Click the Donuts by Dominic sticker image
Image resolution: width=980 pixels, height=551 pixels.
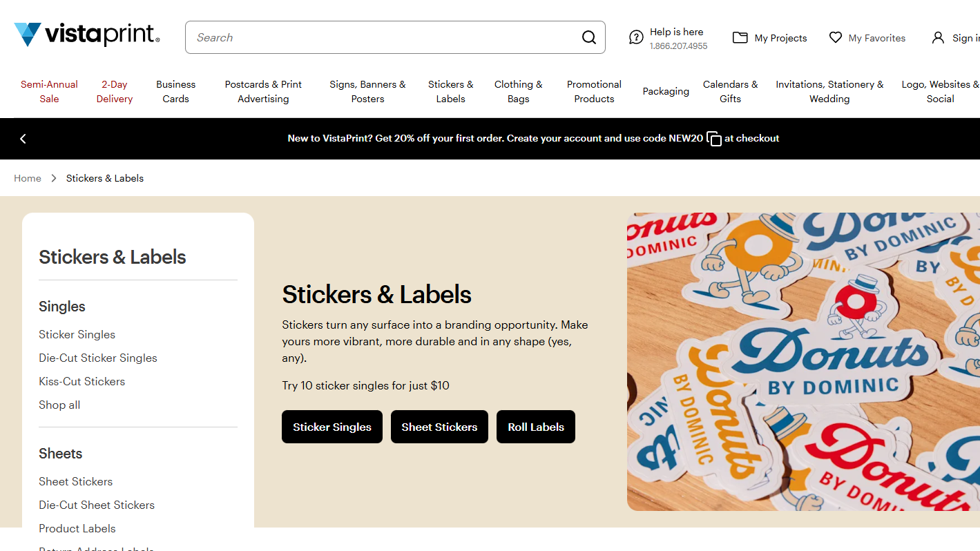(803, 362)
